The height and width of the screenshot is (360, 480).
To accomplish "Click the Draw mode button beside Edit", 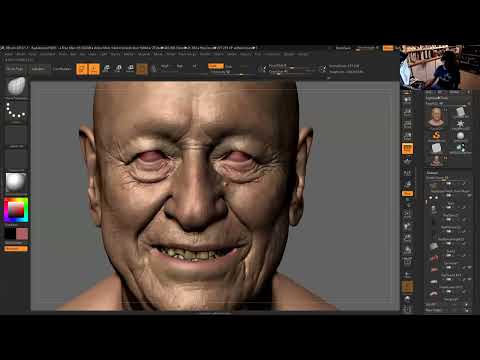I will (x=94, y=69).
